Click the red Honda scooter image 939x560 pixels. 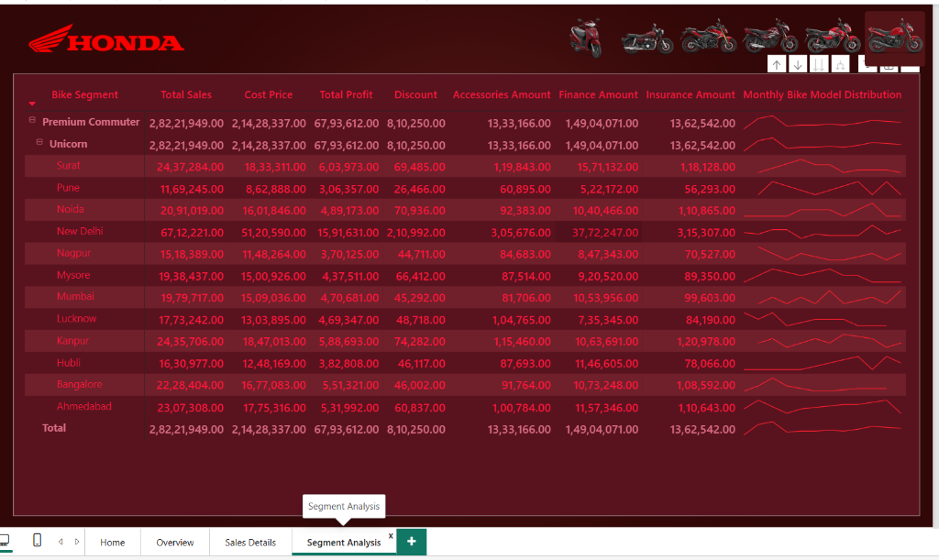[586, 38]
